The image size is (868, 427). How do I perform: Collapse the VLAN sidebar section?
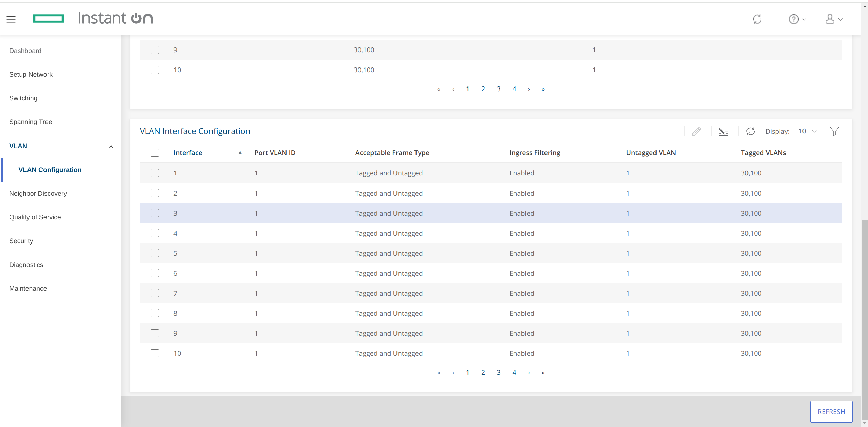coord(111,147)
